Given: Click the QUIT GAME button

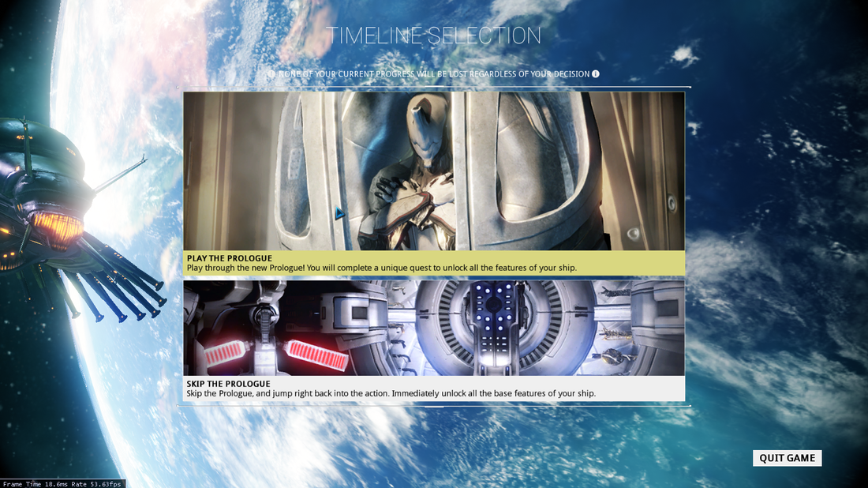Looking at the screenshot, I should [x=787, y=458].
